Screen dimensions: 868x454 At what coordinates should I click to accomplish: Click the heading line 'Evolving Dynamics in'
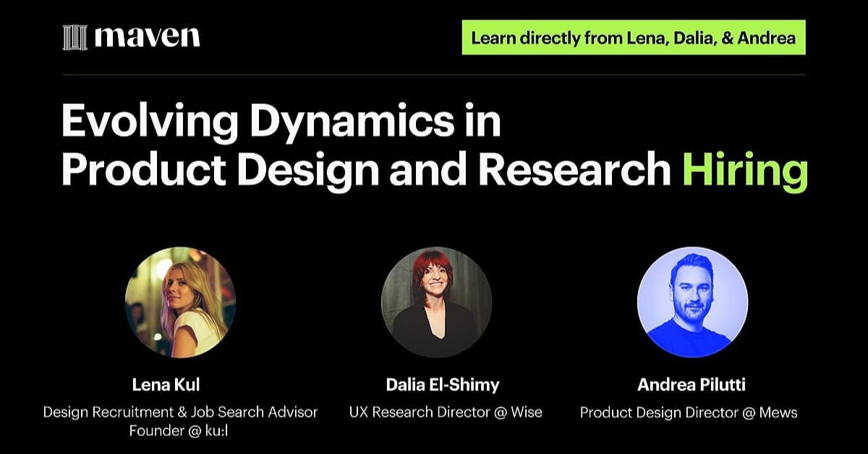281,124
